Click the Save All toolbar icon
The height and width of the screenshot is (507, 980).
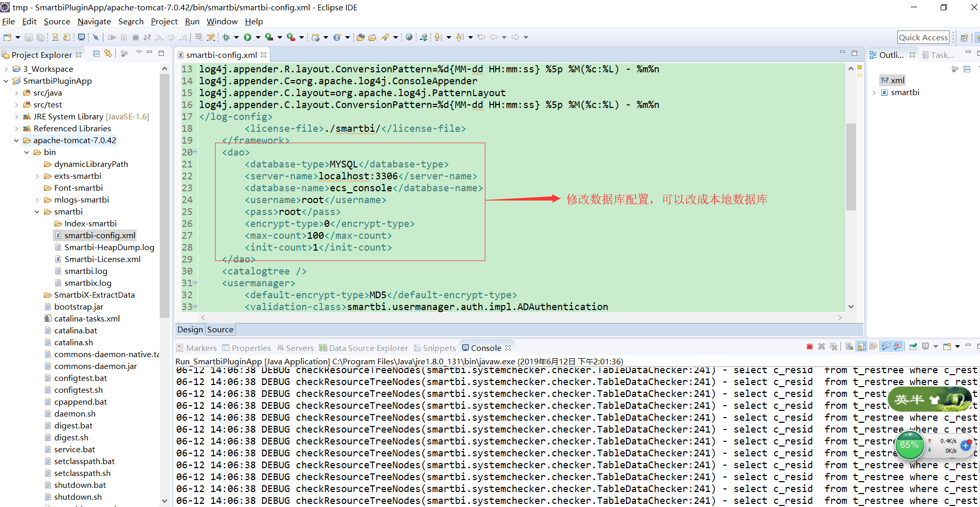pyautogui.click(x=40, y=37)
